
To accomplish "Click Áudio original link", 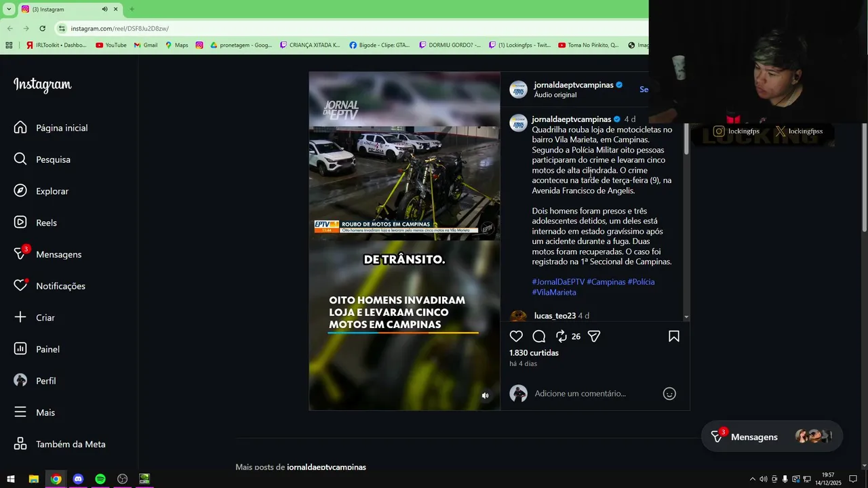I will (x=555, y=95).
